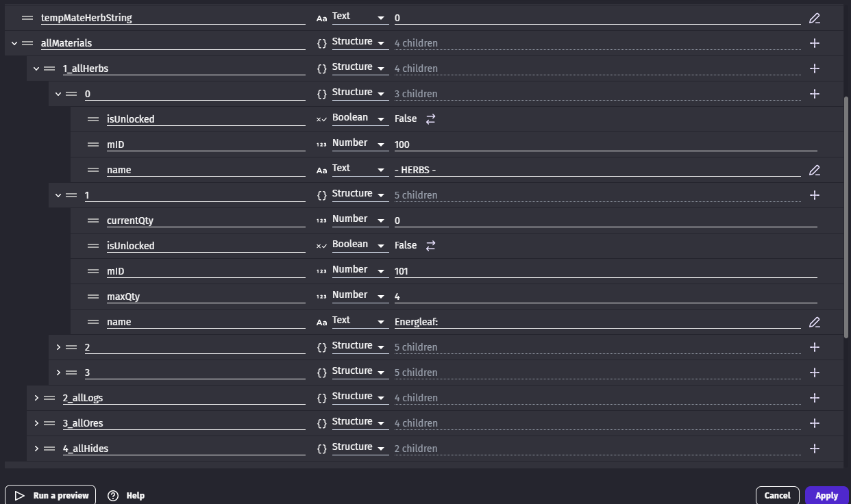The height and width of the screenshot is (504, 851).
Task: Open the Help link
Action: (x=127, y=495)
